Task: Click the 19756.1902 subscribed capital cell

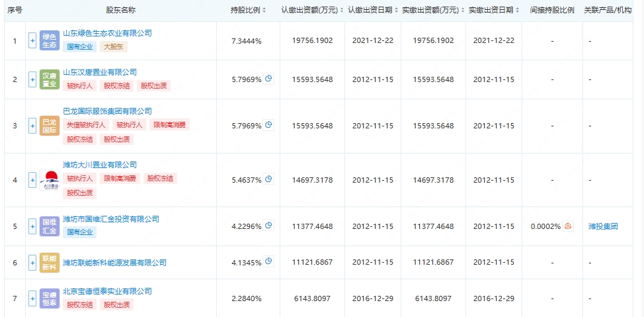Action: [x=313, y=41]
